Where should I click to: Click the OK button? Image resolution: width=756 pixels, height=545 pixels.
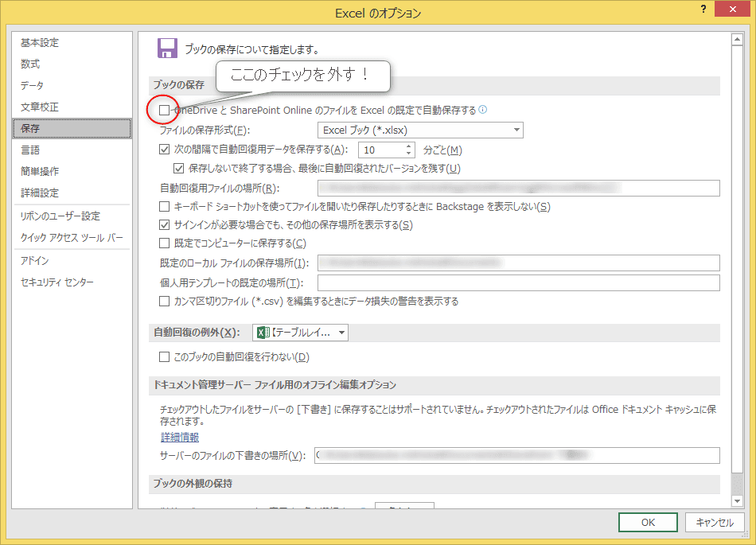648,523
